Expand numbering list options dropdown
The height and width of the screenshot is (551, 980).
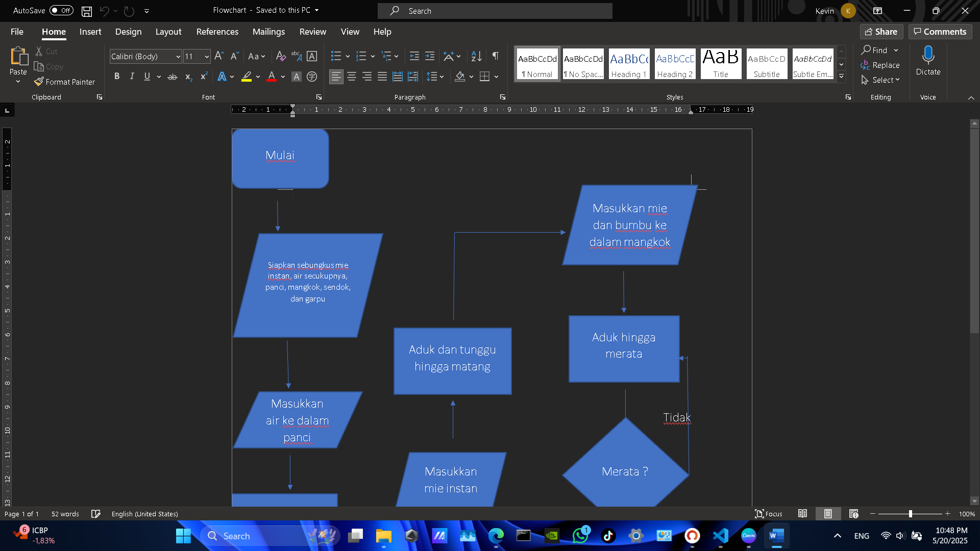pyautogui.click(x=373, y=56)
